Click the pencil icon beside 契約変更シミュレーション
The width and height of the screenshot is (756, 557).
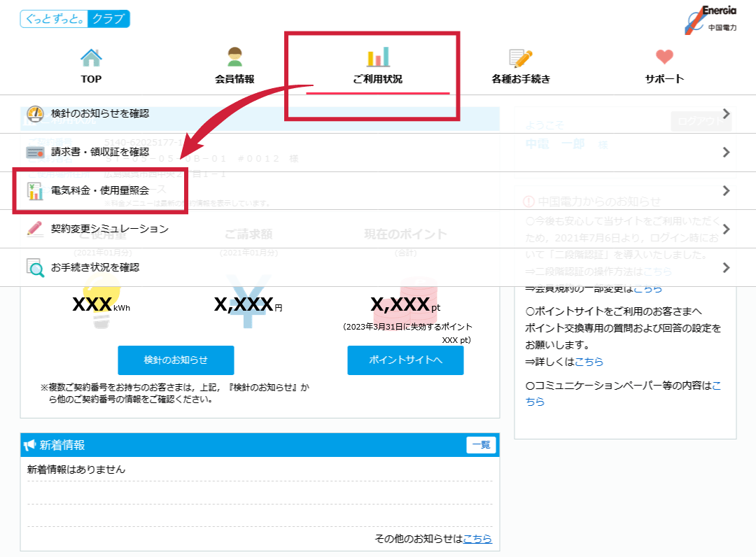coord(35,229)
